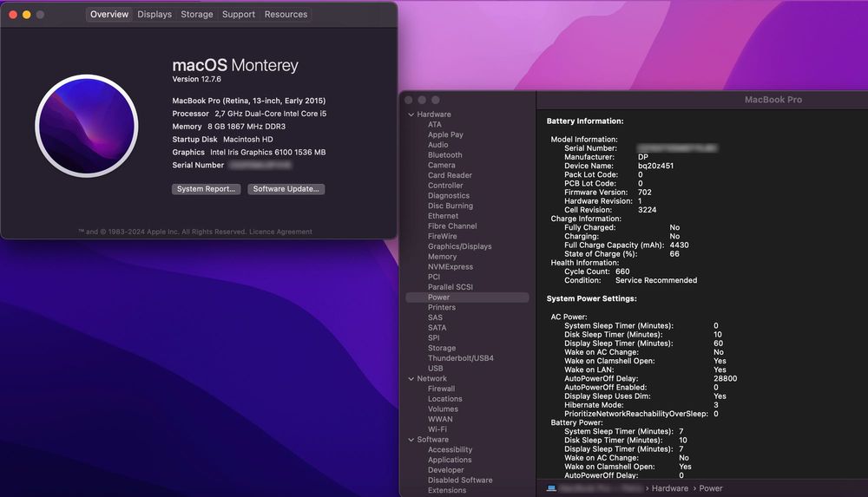Click Power in the bottom path bar
Image resolution: width=868 pixels, height=497 pixels.
click(x=711, y=488)
